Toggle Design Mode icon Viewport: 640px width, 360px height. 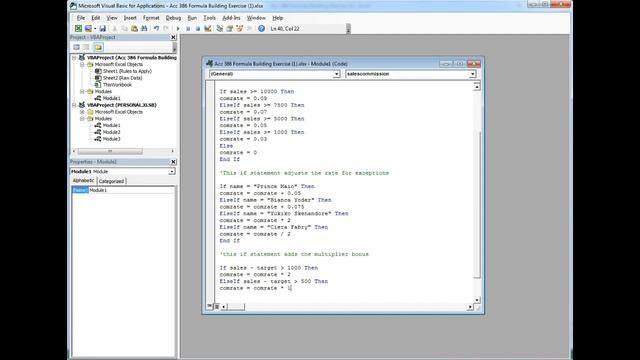(208, 29)
